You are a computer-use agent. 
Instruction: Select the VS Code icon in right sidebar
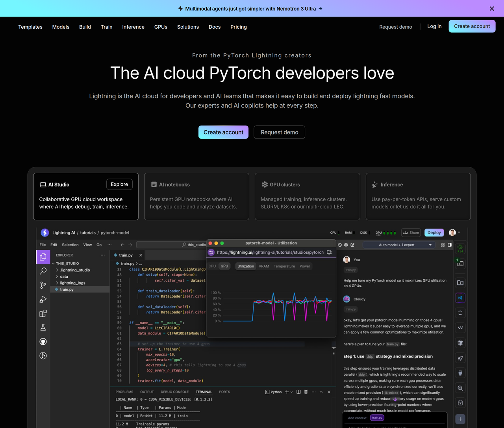(x=460, y=298)
